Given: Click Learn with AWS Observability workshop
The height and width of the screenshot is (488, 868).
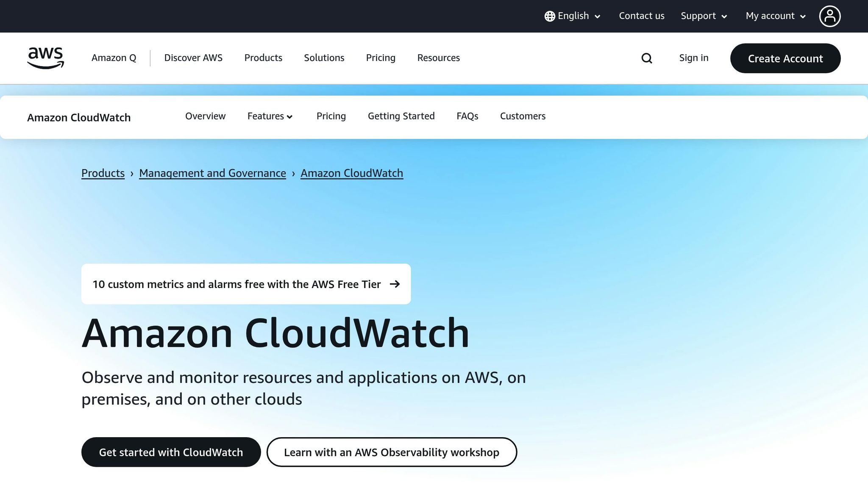Looking at the screenshot, I should 392,452.
